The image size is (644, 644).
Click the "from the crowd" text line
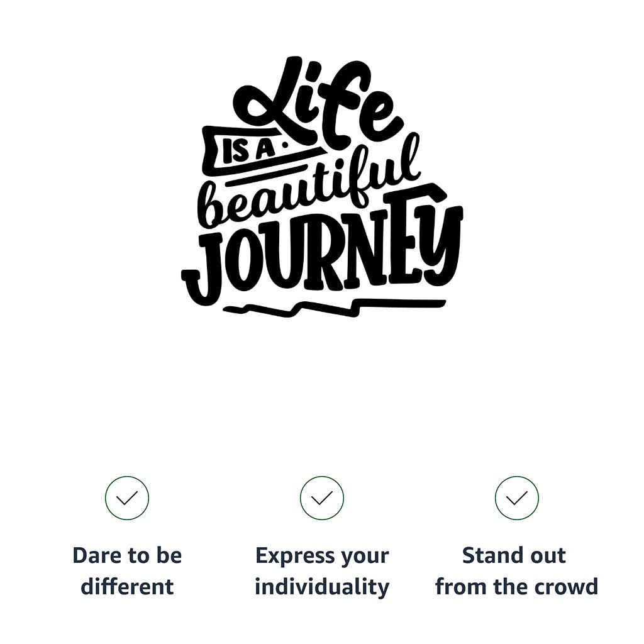(x=516, y=587)
